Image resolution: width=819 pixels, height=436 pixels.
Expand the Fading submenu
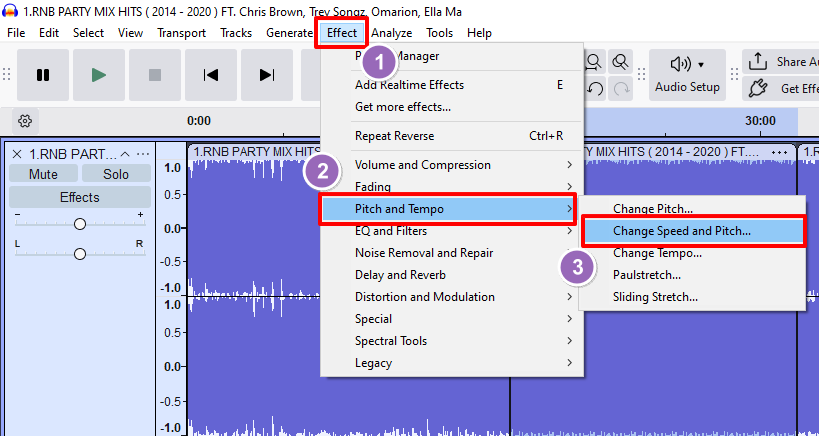click(451, 186)
